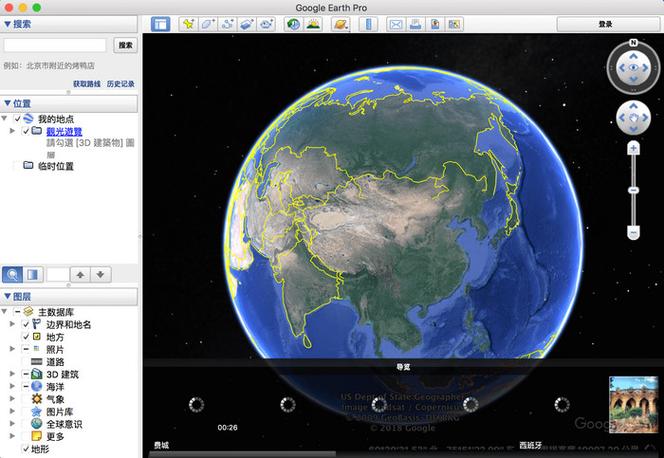
Task: Open the ruler measuring tool
Action: click(368, 24)
